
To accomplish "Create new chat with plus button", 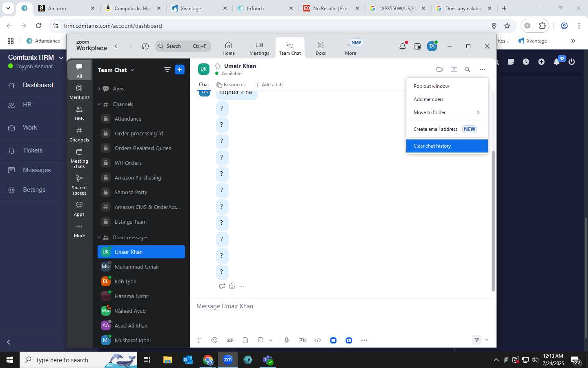I will point(180,70).
